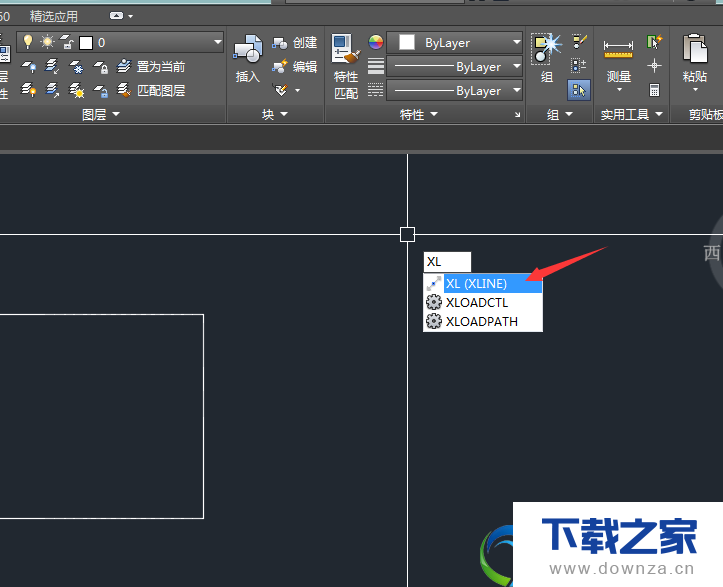Expand the 图层 panel title
The image size is (723, 587).
point(101,114)
